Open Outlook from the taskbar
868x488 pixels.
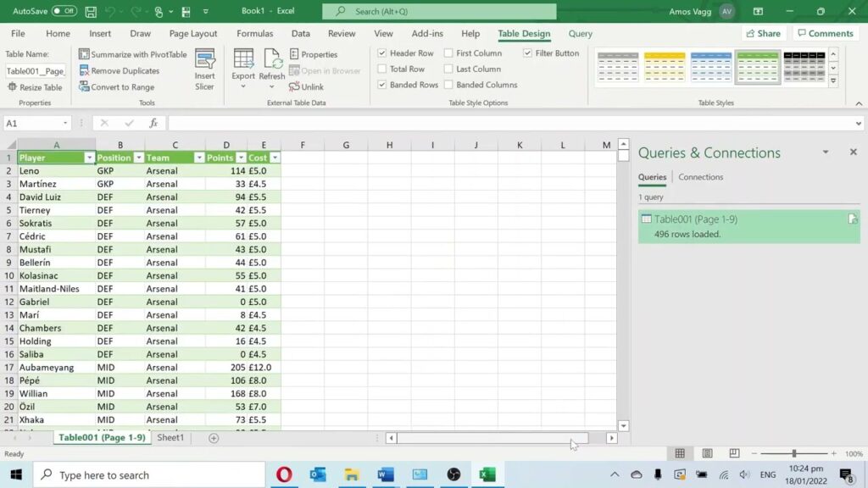tap(318, 474)
